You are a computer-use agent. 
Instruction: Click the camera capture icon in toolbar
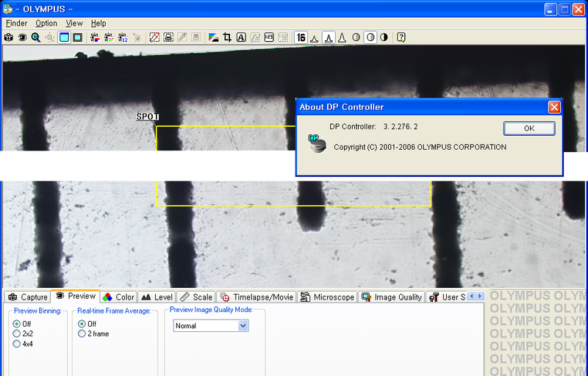9,37
